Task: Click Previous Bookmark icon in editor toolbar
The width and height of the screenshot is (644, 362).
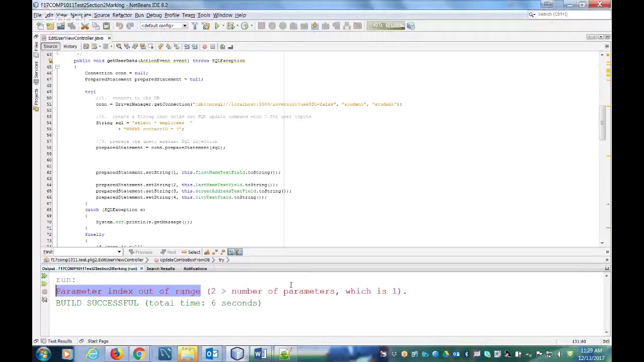Action: pos(160,47)
